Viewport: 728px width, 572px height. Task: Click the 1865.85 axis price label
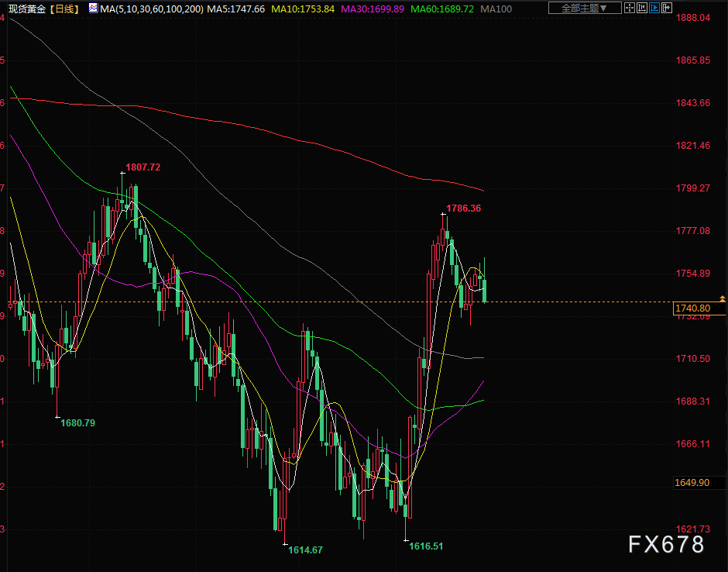pyautogui.click(x=692, y=60)
